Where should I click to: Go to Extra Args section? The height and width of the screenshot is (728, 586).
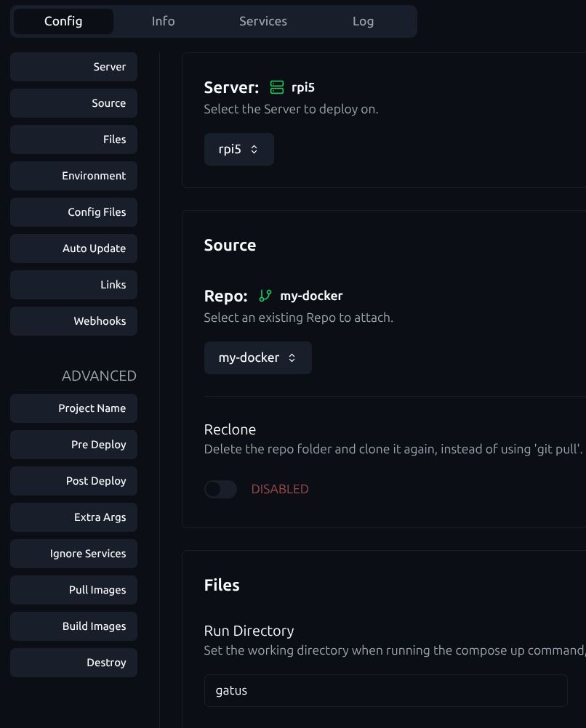pyautogui.click(x=73, y=517)
